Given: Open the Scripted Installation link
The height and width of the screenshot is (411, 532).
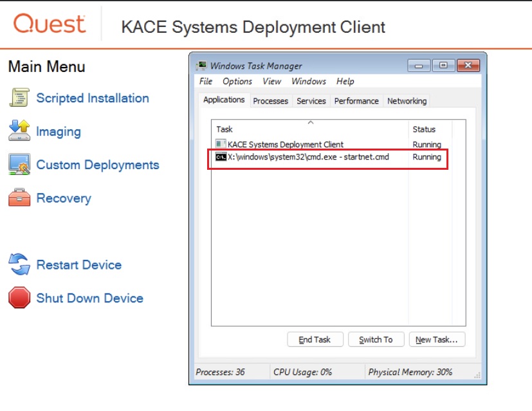Looking at the screenshot, I should pyautogui.click(x=93, y=98).
